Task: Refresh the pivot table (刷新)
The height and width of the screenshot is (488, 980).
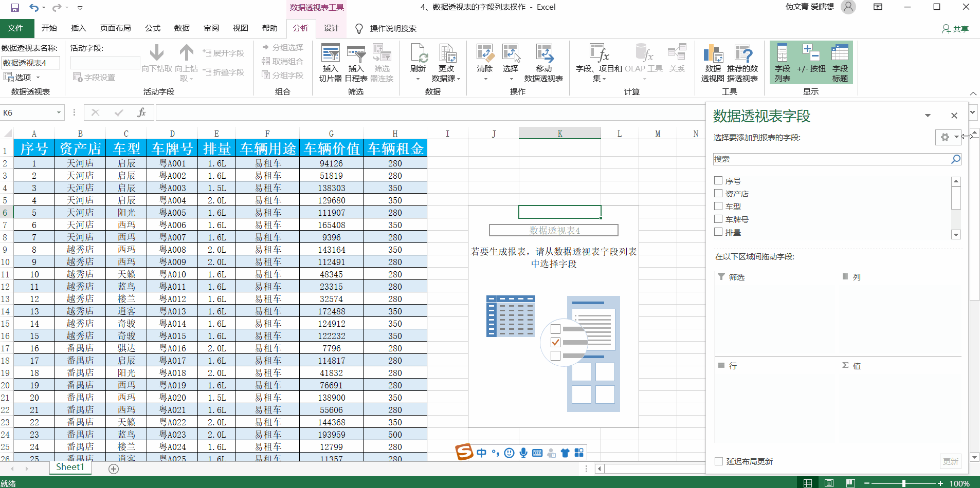Action: 418,63
